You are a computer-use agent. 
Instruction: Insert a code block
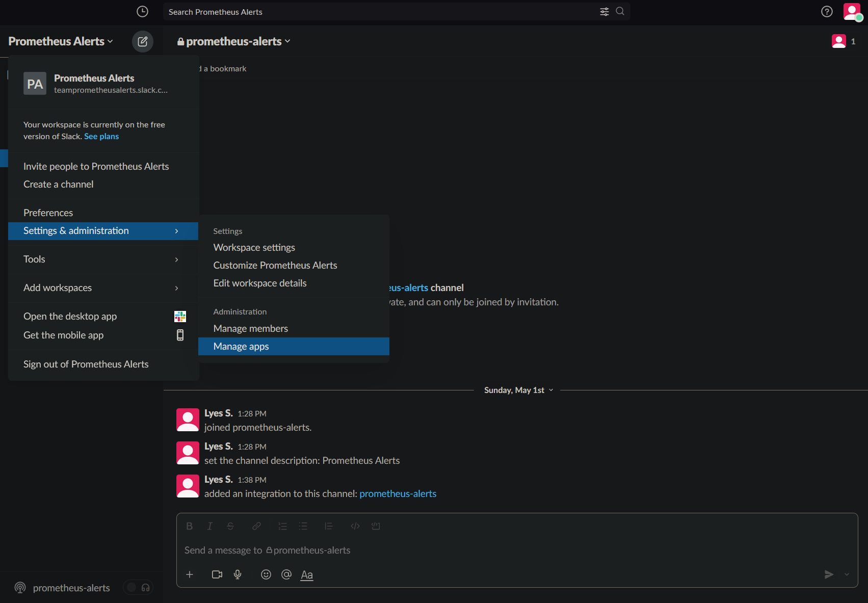point(376,526)
